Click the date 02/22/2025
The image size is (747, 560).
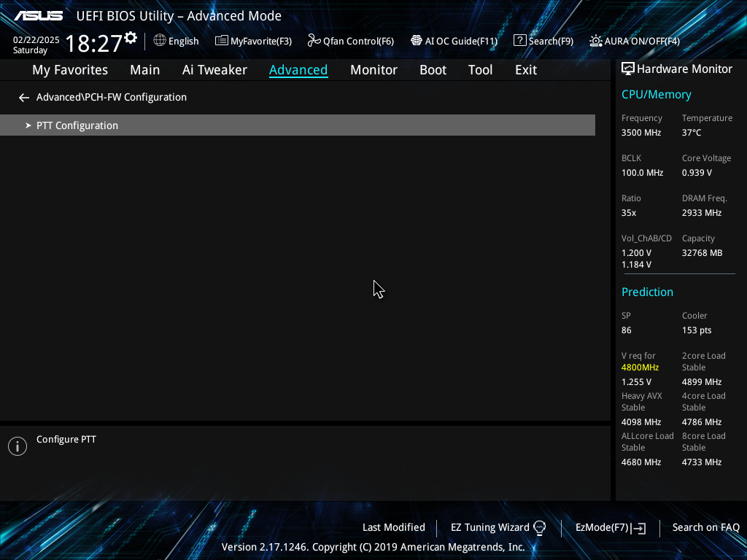36,40
